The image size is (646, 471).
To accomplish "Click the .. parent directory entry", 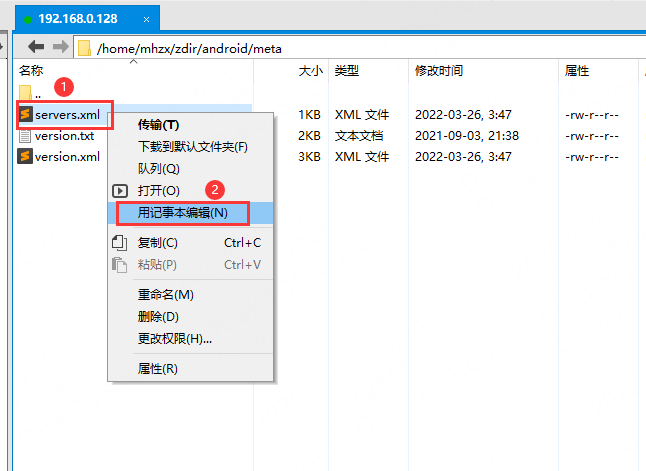I will click(38, 95).
